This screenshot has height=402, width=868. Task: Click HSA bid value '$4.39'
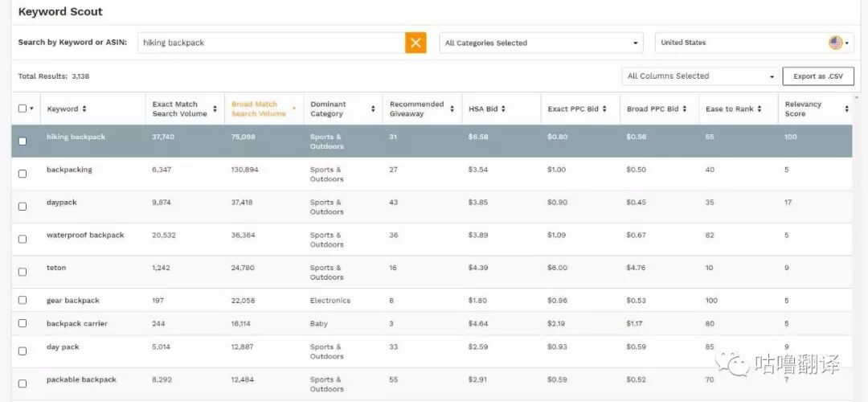point(477,268)
